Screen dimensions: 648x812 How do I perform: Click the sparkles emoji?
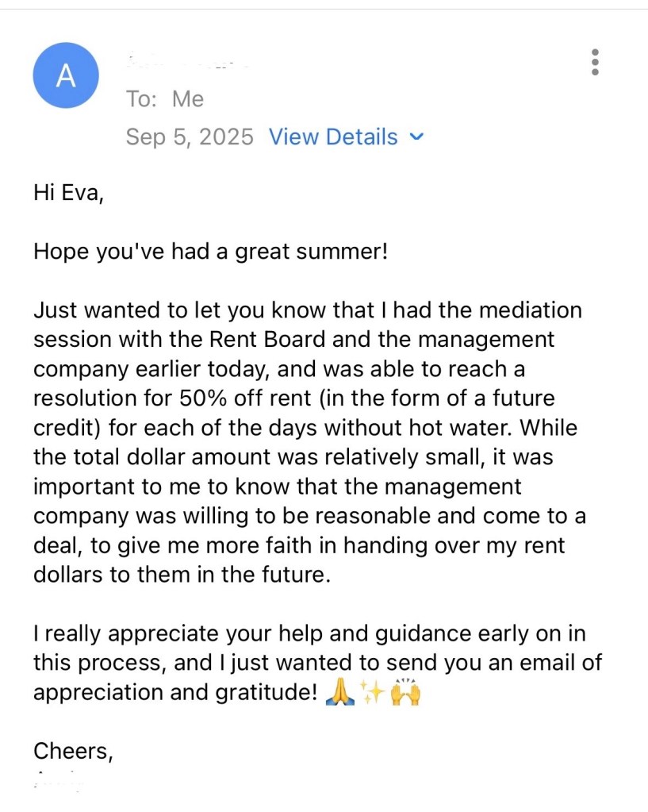pos(372,693)
